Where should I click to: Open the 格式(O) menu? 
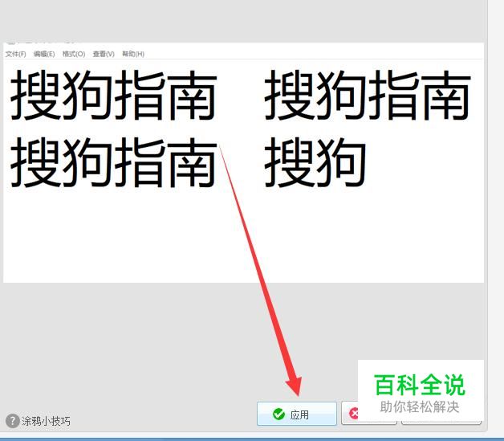pyautogui.click(x=74, y=54)
